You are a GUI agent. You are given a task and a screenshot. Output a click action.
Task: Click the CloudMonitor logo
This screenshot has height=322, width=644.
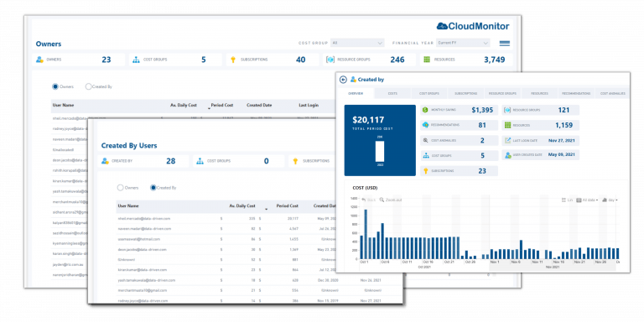[473, 26]
